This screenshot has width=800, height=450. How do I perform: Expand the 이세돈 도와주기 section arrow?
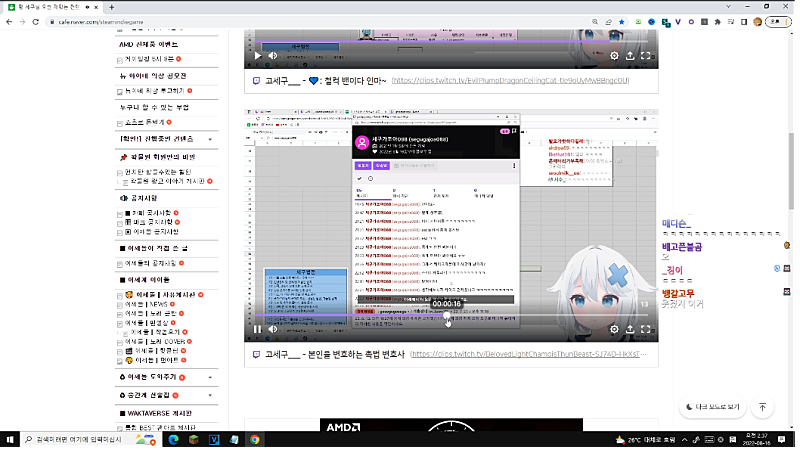pos(207,377)
